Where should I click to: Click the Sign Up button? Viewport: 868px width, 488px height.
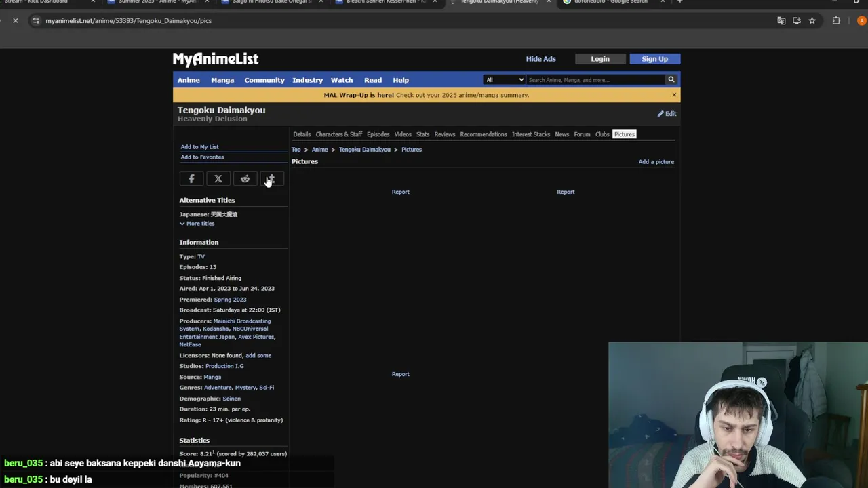point(655,59)
